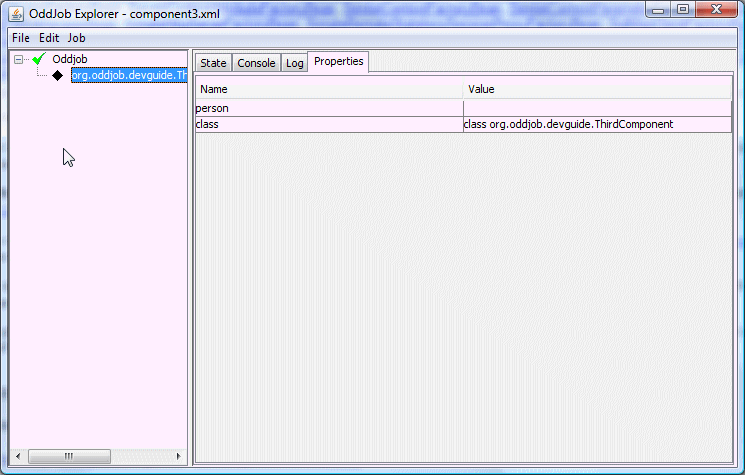745x475 pixels.
Task: Collapse the Oddjob tree node
Action: point(19,59)
